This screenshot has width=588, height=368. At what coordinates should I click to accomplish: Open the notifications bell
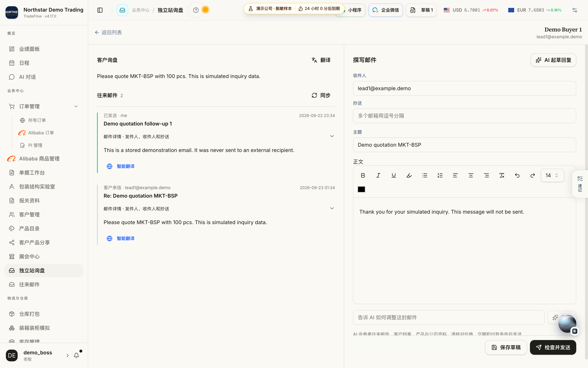[77, 355]
